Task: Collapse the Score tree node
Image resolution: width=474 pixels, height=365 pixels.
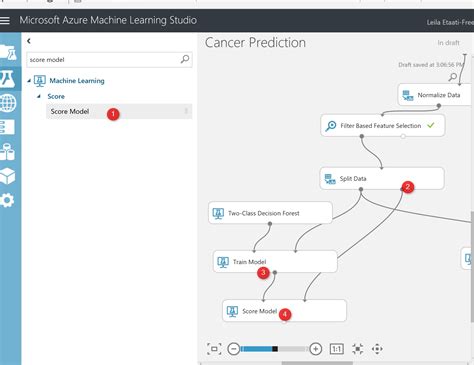Action: click(39, 96)
